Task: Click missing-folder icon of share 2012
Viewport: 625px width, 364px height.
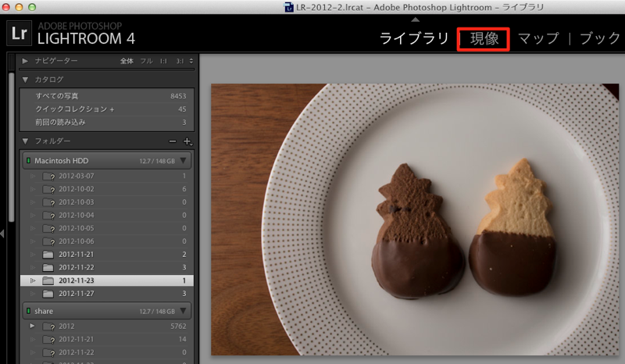Action: [x=48, y=327]
